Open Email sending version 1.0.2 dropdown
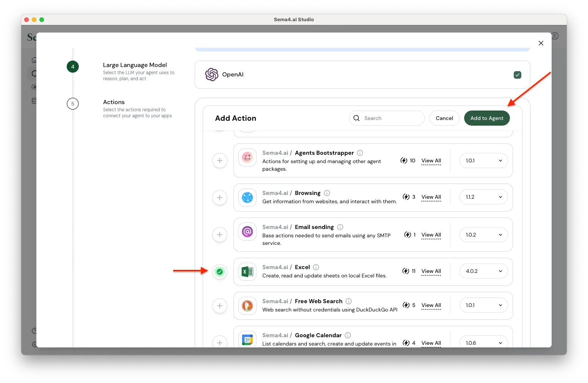The image size is (588, 383). click(483, 235)
